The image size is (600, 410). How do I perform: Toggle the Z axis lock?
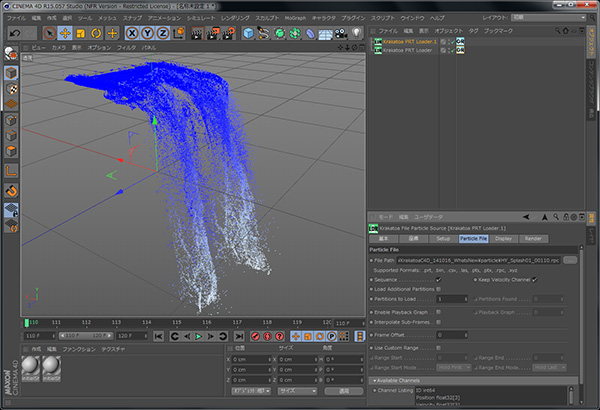pyautogui.click(x=163, y=33)
